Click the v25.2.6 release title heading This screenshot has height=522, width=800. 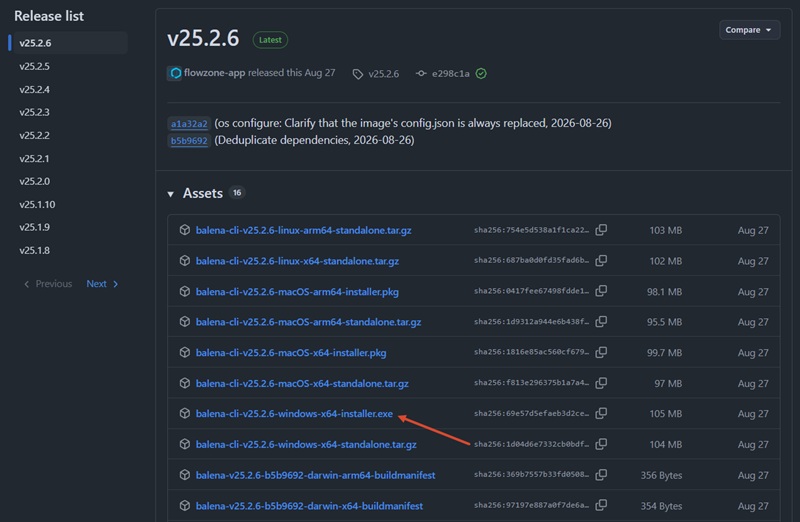click(203, 38)
